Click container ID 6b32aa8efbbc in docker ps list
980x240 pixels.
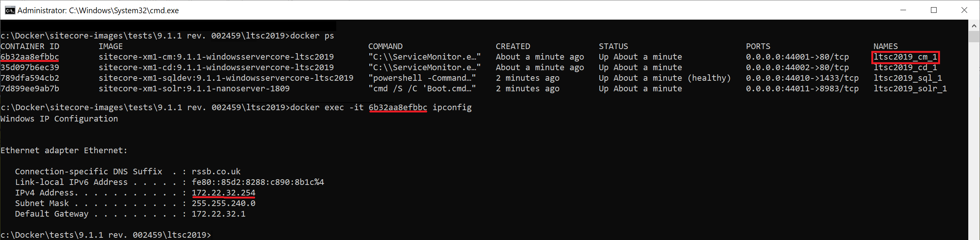[30, 57]
